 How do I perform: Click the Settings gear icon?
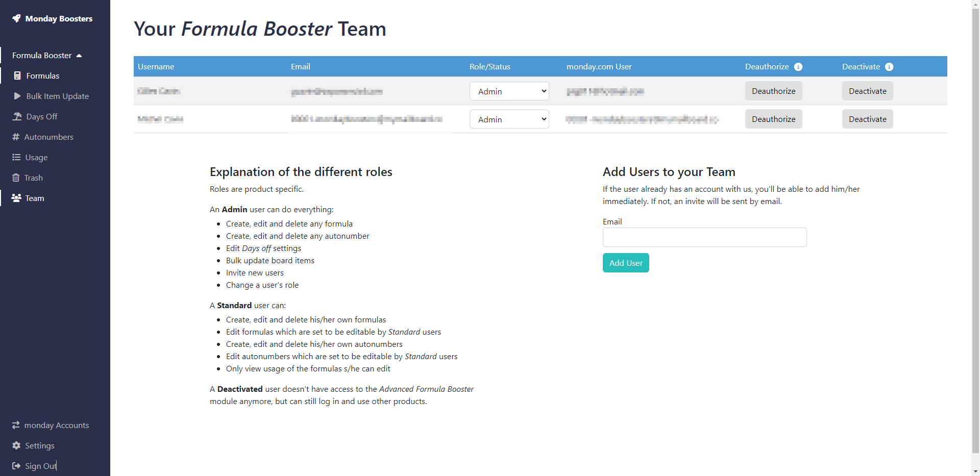tap(16, 445)
